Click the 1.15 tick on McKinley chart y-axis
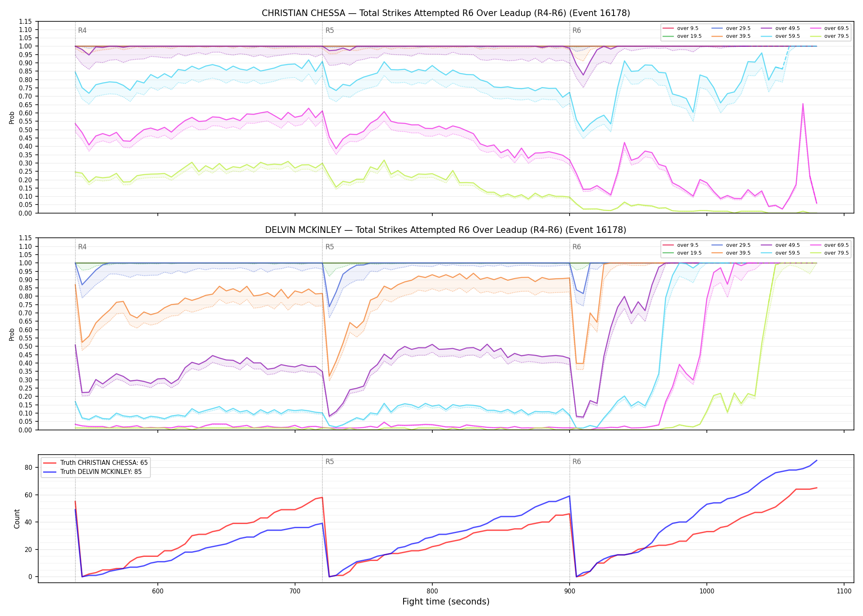 coord(25,238)
